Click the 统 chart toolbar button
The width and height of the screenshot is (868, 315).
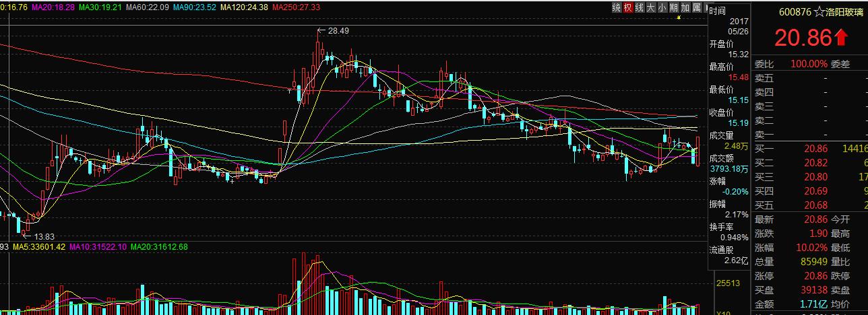coord(617,7)
